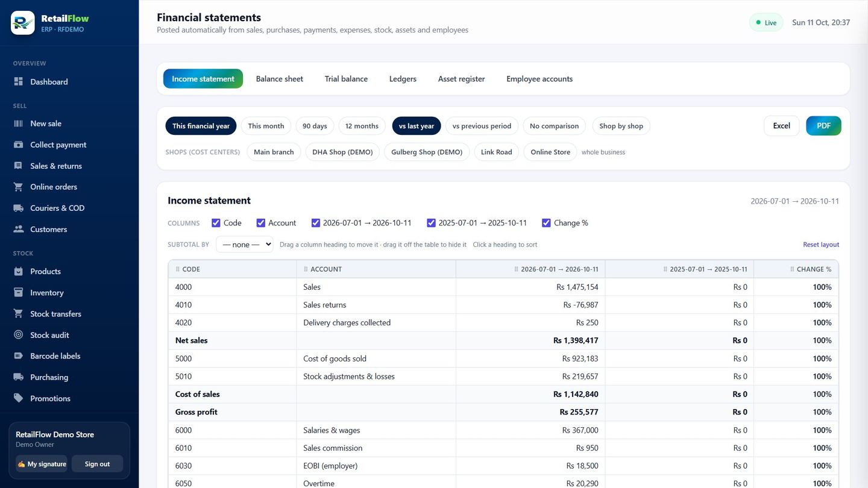Click the Barcode labels tag icon
The height and width of the screenshot is (488, 868).
[x=19, y=356]
